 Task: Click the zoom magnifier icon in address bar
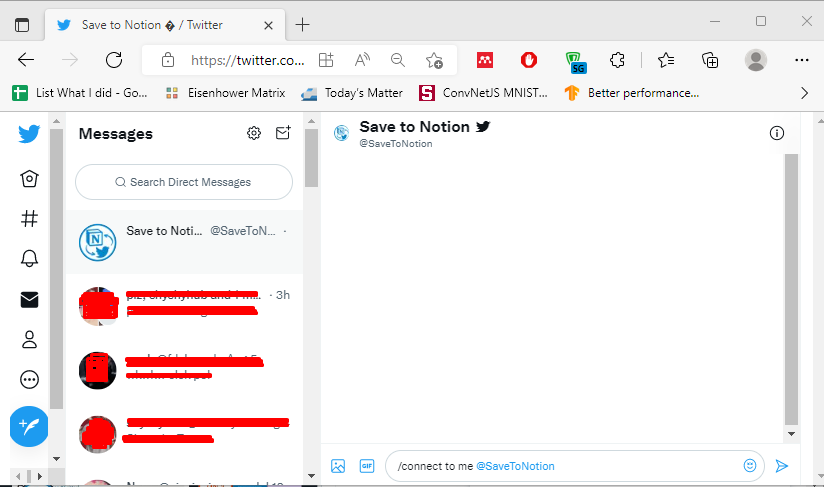tap(398, 60)
